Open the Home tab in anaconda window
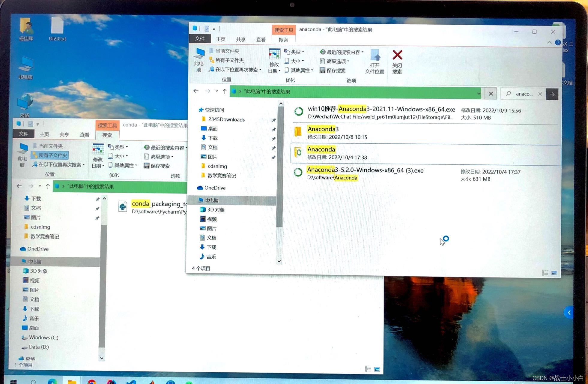 (221, 39)
